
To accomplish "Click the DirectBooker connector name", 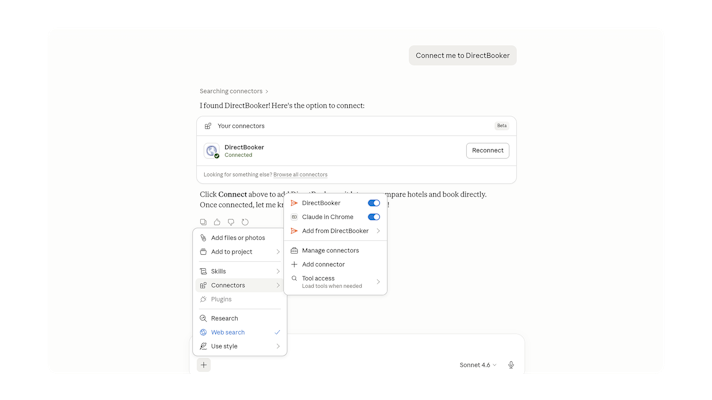I will (244, 147).
